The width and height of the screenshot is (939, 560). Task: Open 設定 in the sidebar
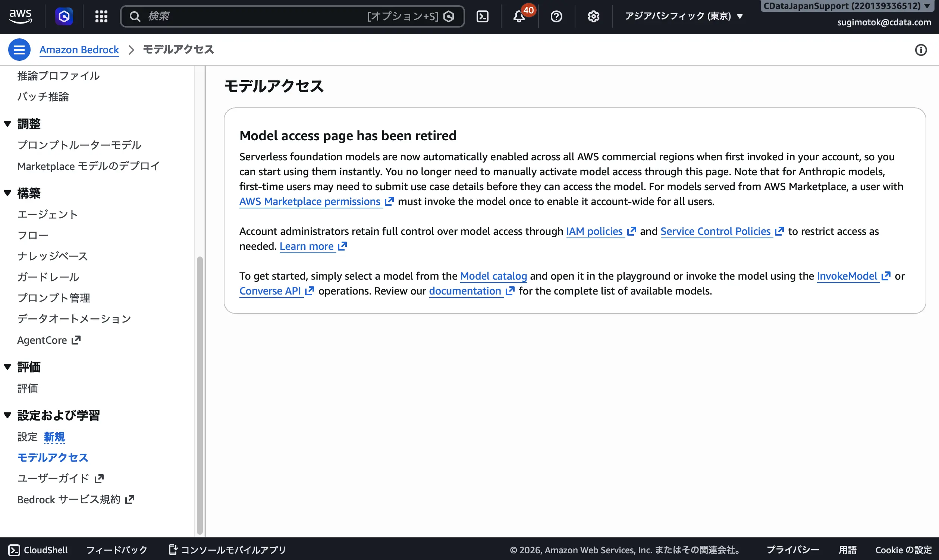click(28, 437)
